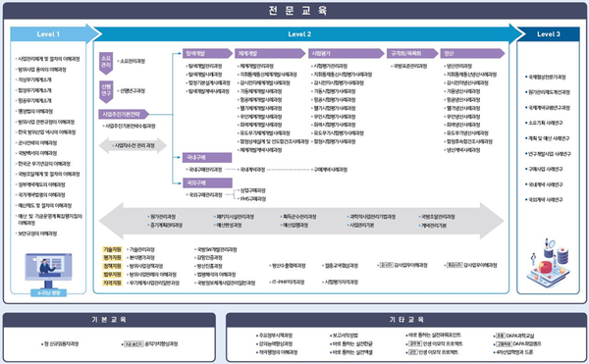Click 사업관리기본 in the gray arrow band
The height and width of the screenshot is (364, 589).
click(361, 225)
